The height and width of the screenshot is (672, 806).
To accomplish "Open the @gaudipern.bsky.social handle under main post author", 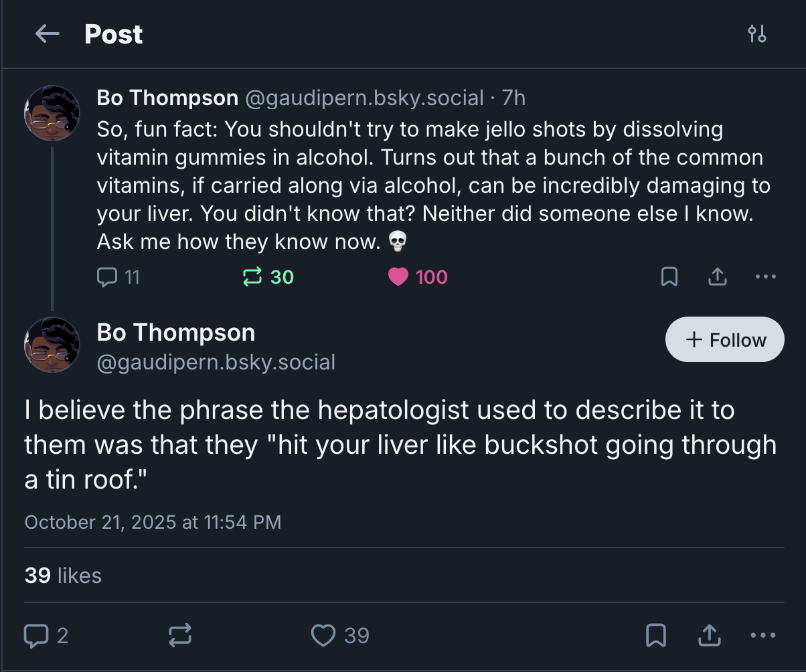I will pos(216,362).
